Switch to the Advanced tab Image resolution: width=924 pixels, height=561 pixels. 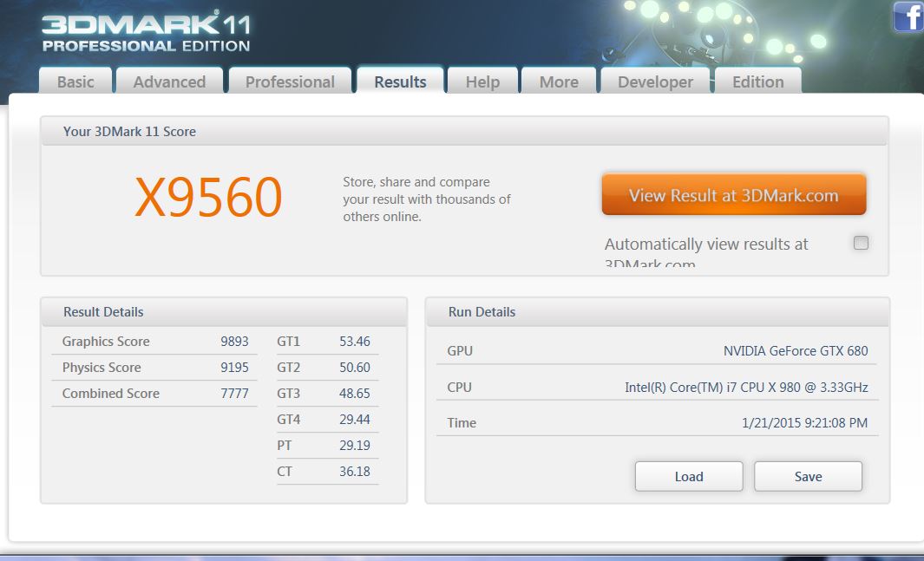click(x=170, y=82)
